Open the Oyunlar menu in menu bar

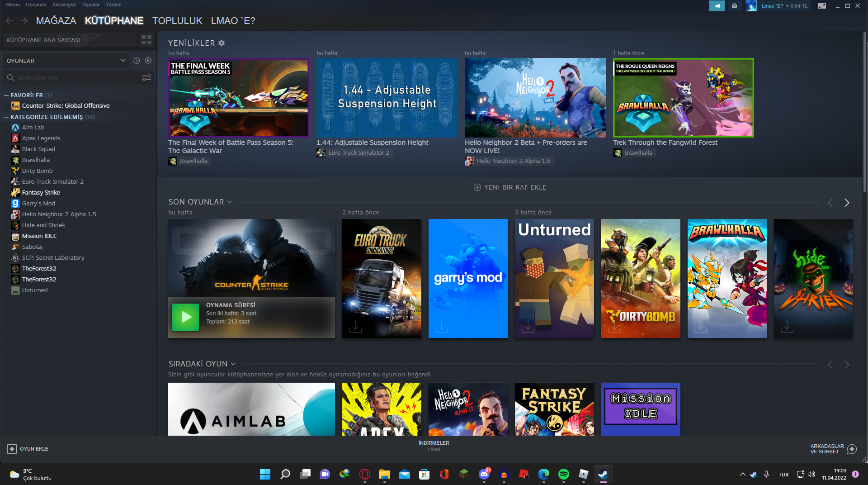click(91, 5)
